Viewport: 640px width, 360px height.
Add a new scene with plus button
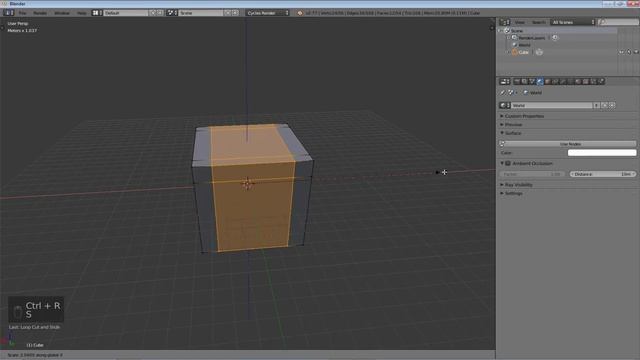pos(228,13)
